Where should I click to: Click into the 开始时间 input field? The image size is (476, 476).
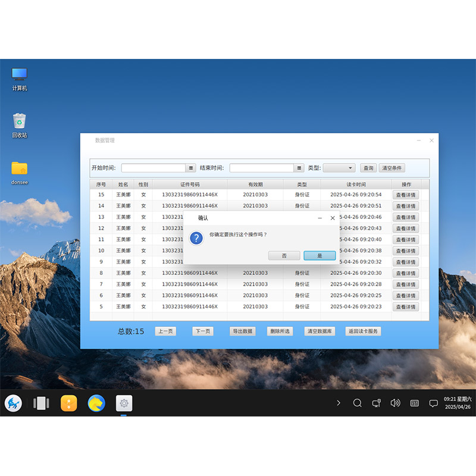(x=154, y=168)
